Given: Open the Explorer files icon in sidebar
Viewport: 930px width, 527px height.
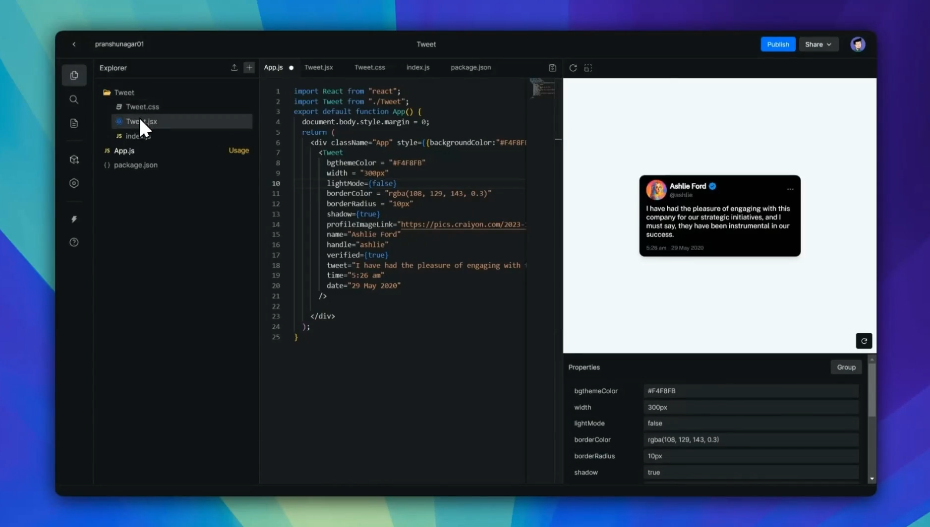Looking at the screenshot, I should click(74, 75).
